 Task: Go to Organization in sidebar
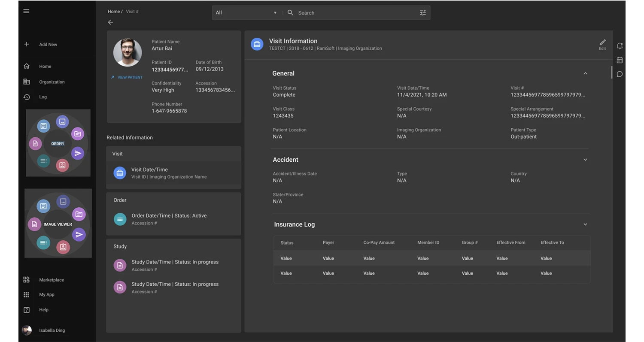[52, 82]
